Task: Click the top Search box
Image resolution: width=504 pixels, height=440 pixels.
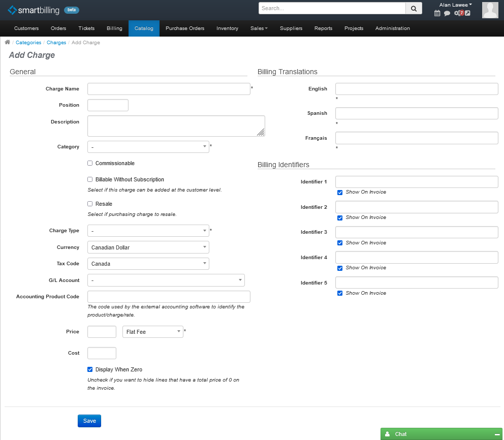Action: pos(332,8)
